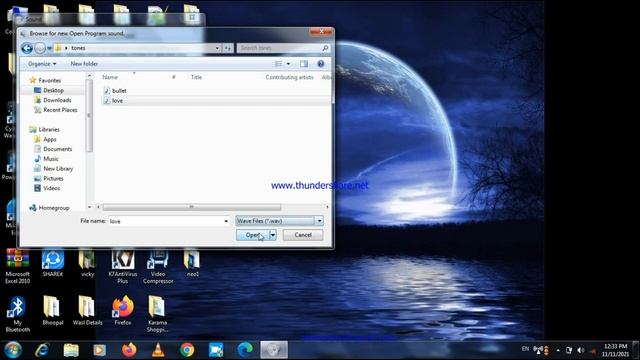The image size is (640, 360).
Task: Open Windows Explorer from the taskbar
Action: point(71,350)
